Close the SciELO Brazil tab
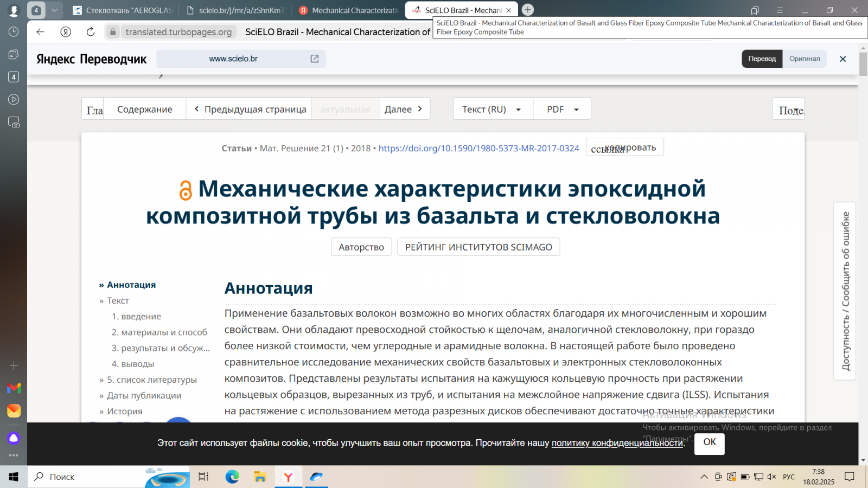This screenshot has height=488, width=868. (508, 10)
